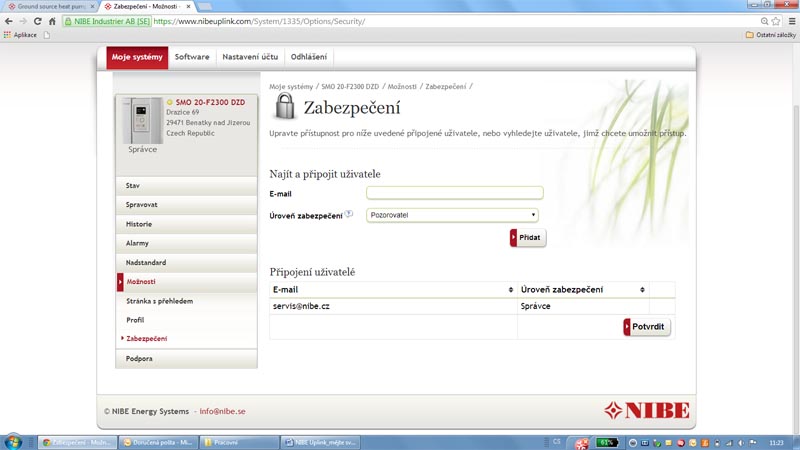
Task: Open Software top menu
Action: [x=192, y=57]
